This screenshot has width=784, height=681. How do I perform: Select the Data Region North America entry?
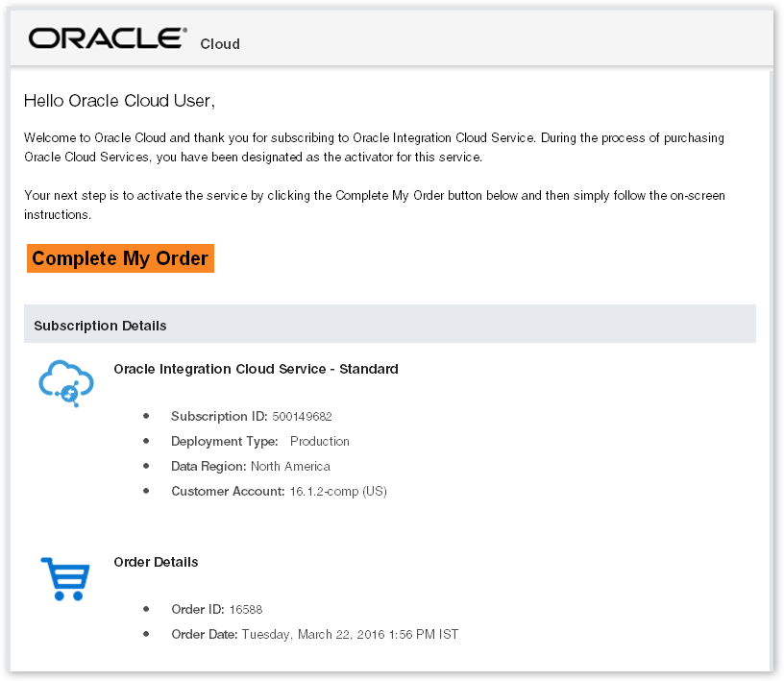click(290, 466)
